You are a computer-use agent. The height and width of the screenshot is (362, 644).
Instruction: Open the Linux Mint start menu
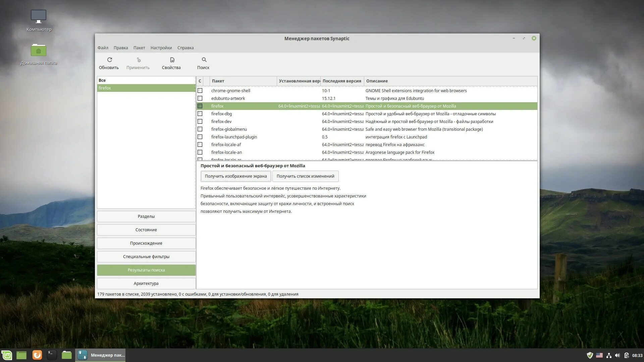tap(7, 355)
